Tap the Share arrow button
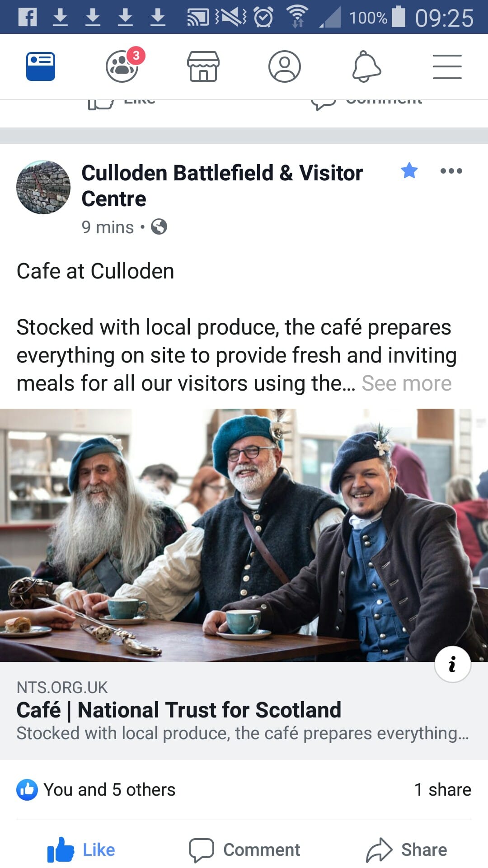Screen dimensions: 488x868 (406, 850)
